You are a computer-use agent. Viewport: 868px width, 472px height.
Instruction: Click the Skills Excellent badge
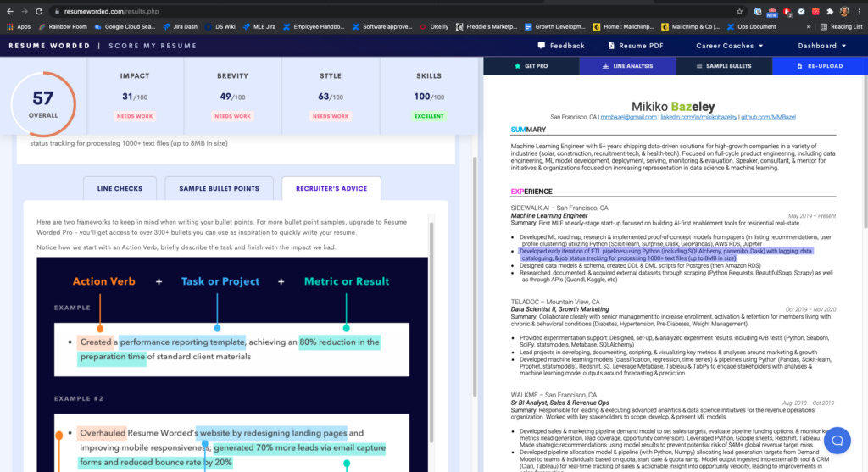[x=429, y=116]
